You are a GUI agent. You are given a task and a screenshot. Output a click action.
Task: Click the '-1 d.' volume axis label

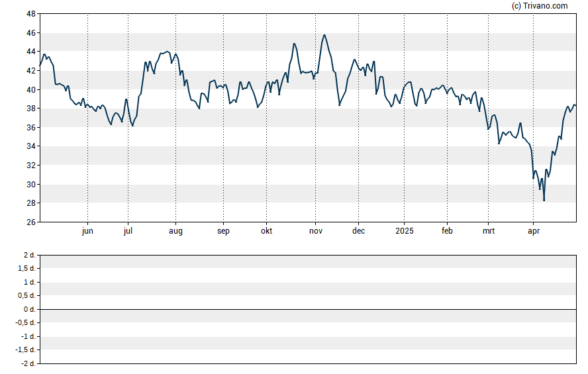click(28, 336)
